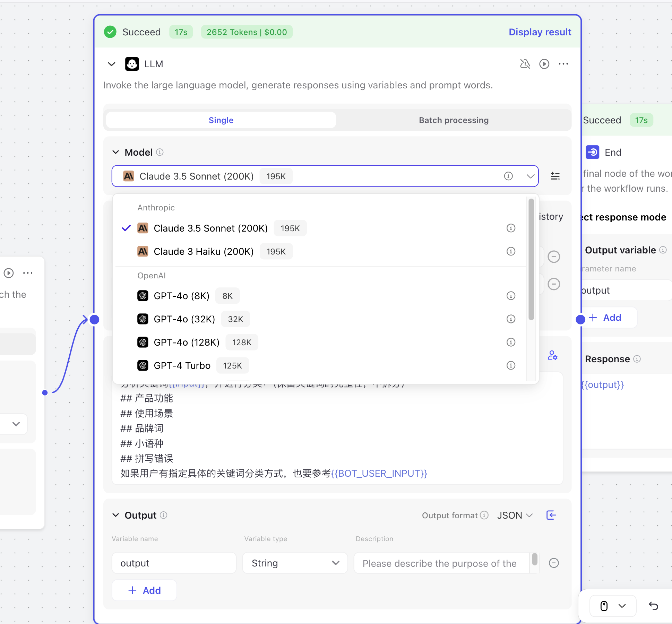672x624 pixels.
Task: Click the Response info icon in End node
Action: point(637,359)
